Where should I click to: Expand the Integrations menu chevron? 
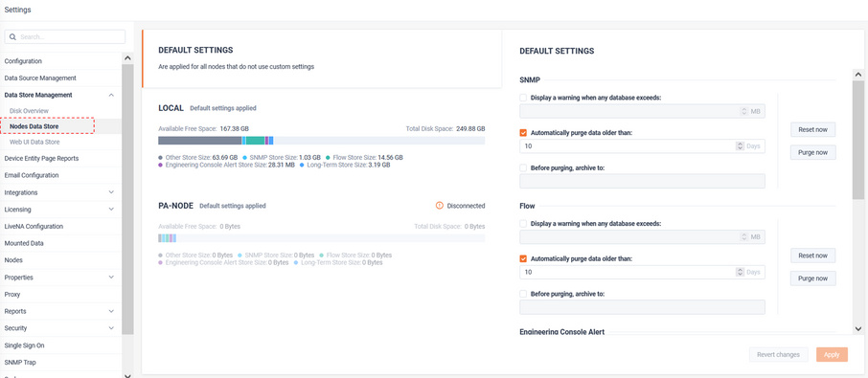tap(111, 192)
